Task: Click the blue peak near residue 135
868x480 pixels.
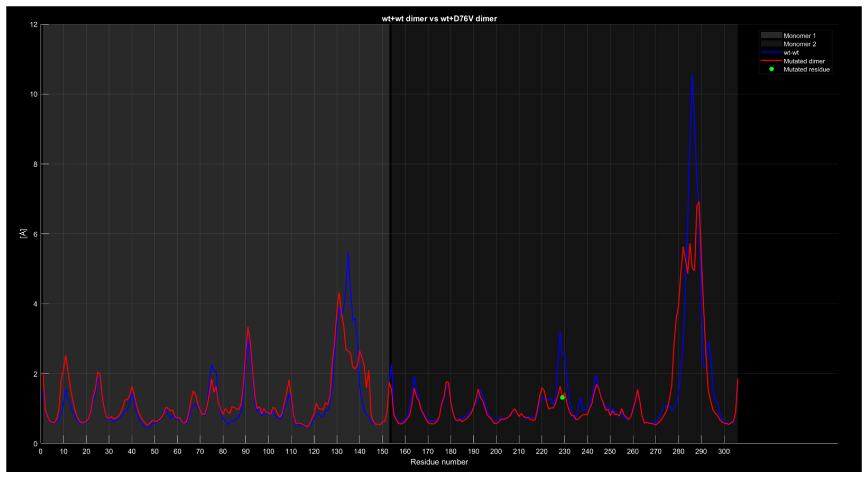Action: [x=348, y=253]
